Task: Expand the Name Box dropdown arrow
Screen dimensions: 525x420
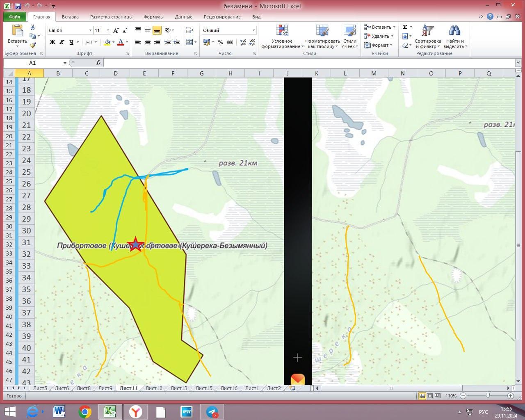Action: [x=65, y=63]
